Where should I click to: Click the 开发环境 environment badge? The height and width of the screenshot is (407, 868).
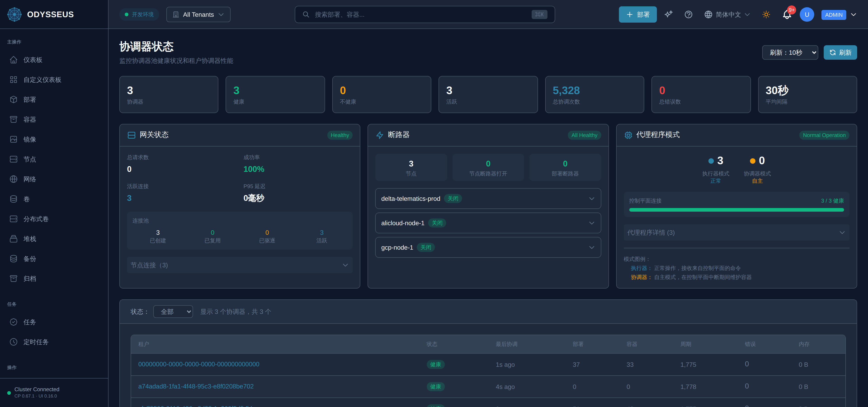(x=139, y=14)
